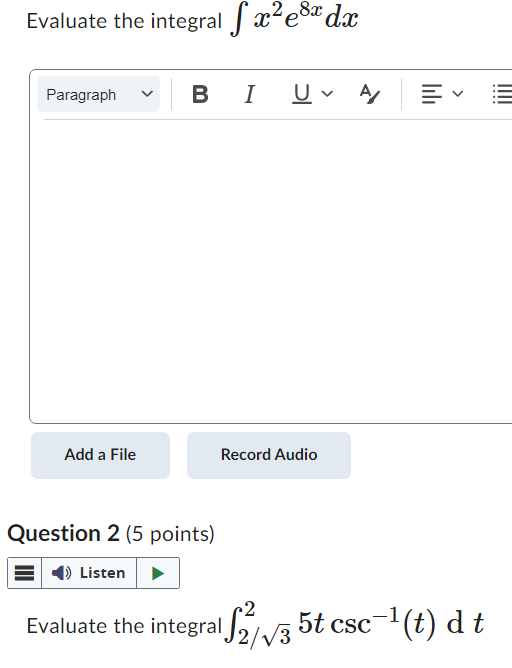Click the "(5 points)" label

(170, 534)
